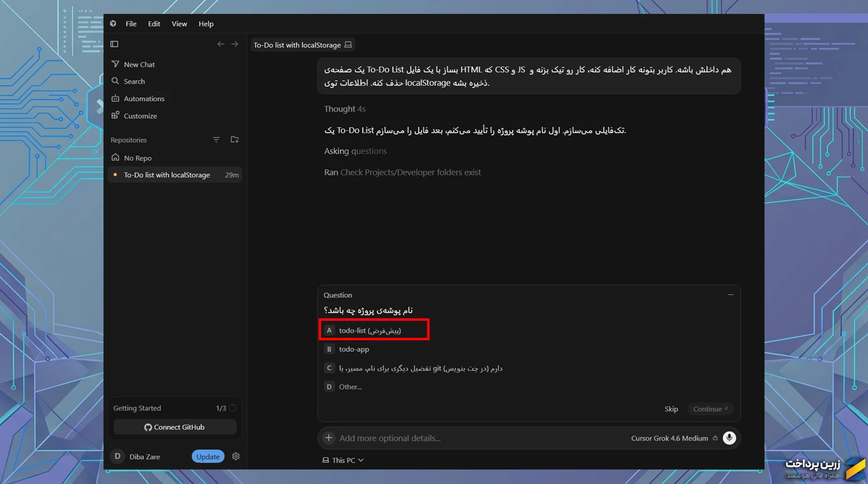This screenshot has height=484, width=868.
Task: Open To-Do list with localStorage chat in sidebar
Action: tap(175, 175)
